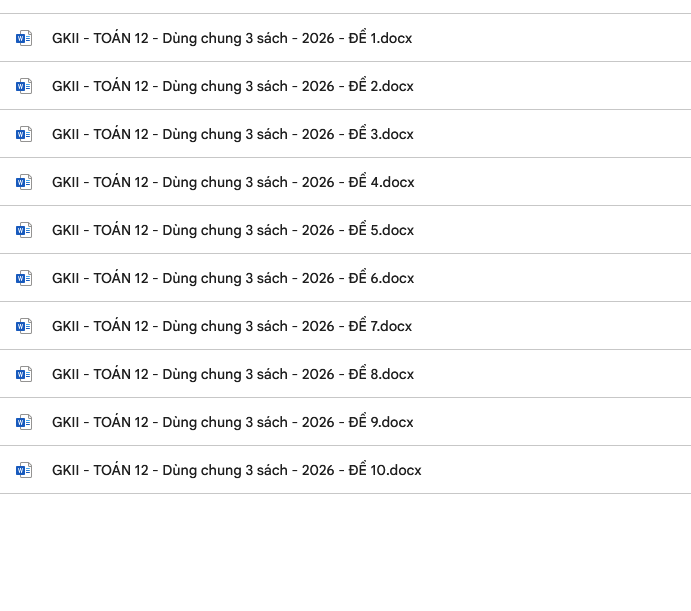This screenshot has height=611, width=691.
Task: Click the Word document icon for ĐỀ 6
Action: coord(24,278)
